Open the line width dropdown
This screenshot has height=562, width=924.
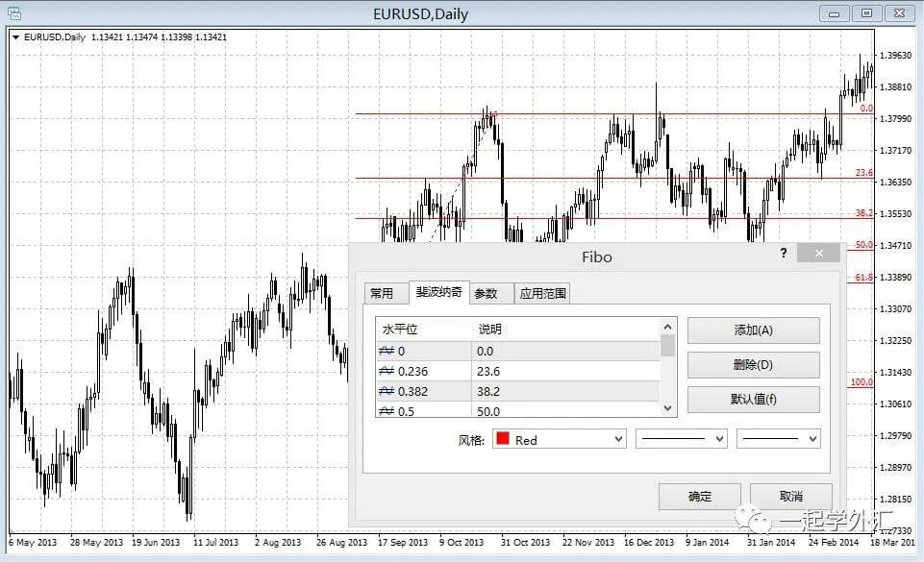[779, 439]
